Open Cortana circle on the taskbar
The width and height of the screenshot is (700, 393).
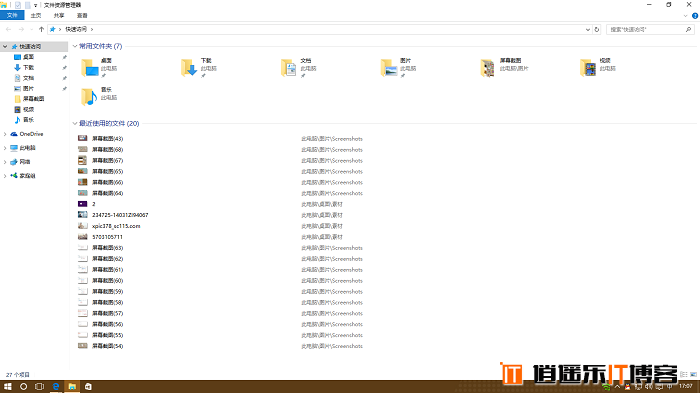pos(24,386)
